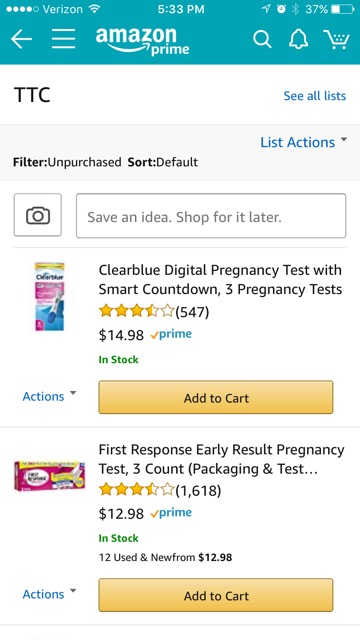Click the See all lists link
Screen dimensions: 360x640
315,96
